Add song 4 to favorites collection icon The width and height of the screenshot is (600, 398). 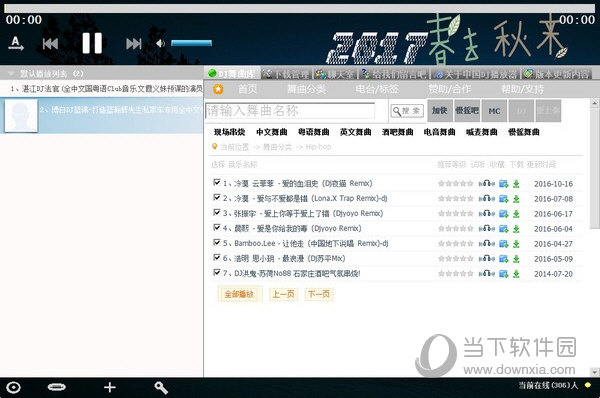pos(504,229)
